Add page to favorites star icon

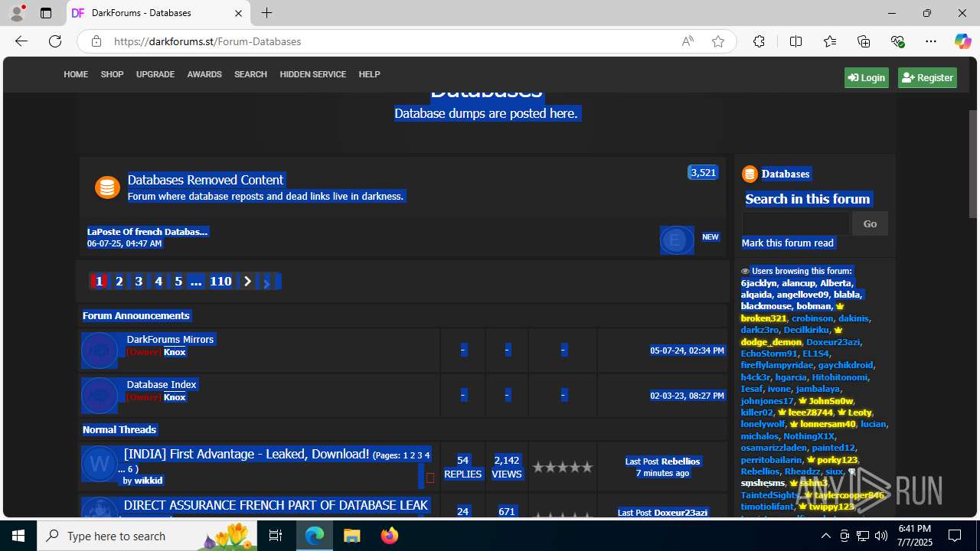pos(718,41)
